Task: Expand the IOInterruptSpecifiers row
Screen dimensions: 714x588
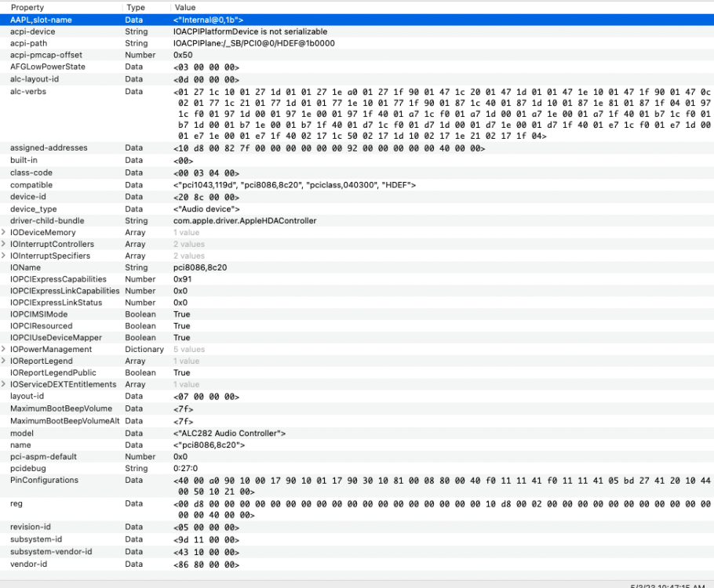Action: coord(4,256)
